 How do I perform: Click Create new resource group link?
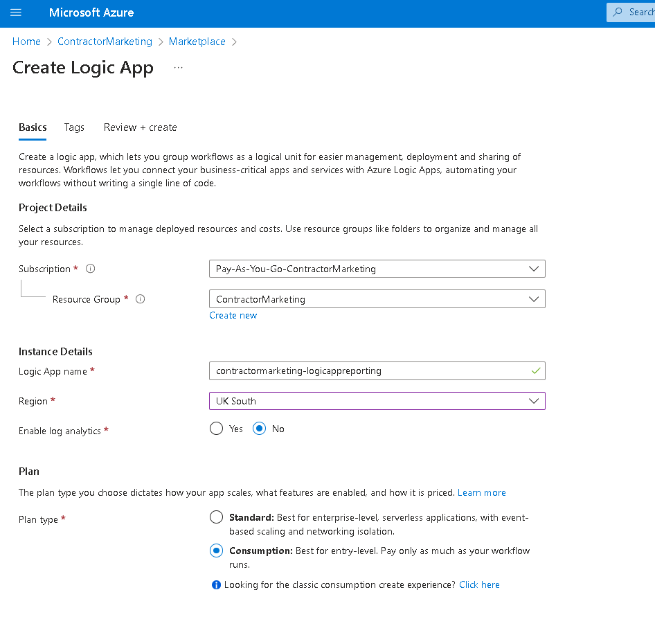(x=233, y=316)
